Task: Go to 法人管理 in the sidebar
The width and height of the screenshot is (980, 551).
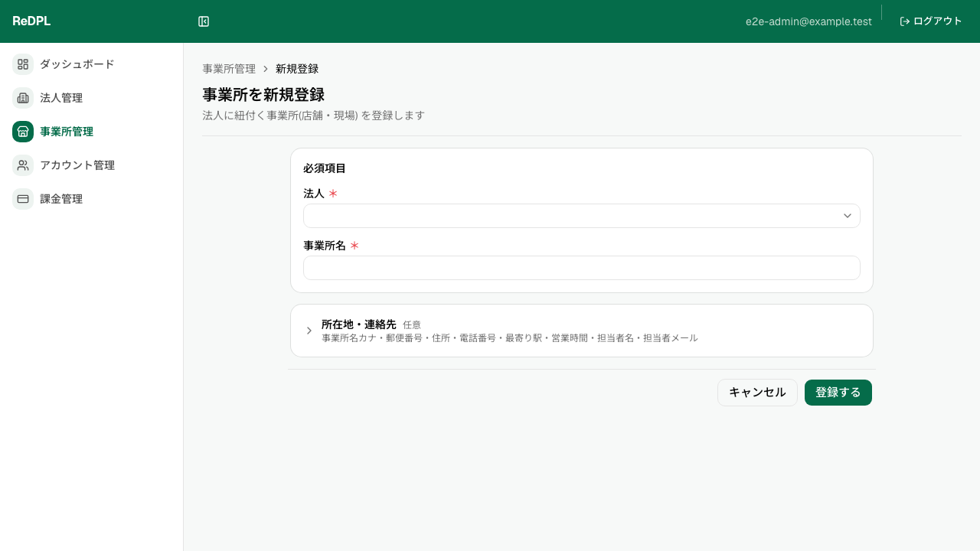Action: point(92,98)
